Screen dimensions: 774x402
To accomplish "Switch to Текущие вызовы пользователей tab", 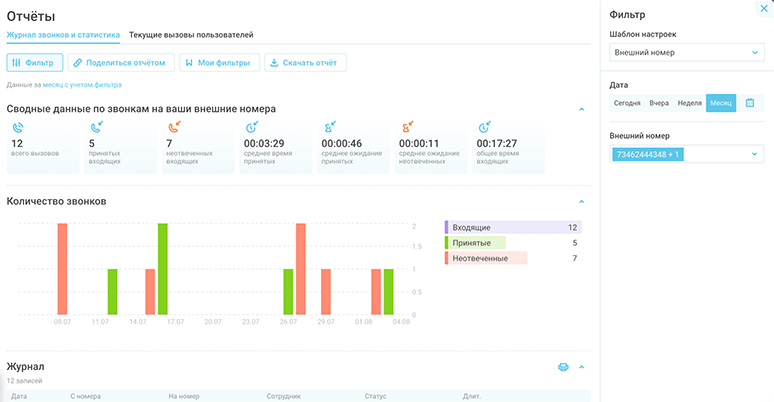I will pos(191,35).
